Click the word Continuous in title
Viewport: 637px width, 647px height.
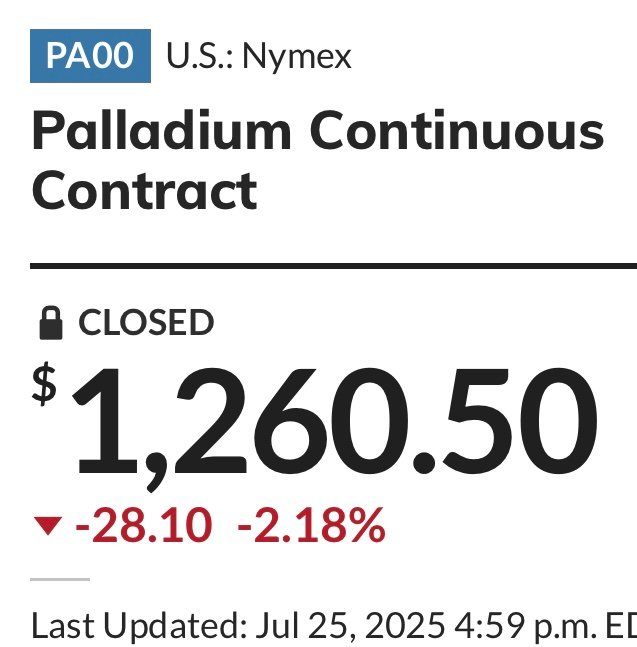[457, 130]
